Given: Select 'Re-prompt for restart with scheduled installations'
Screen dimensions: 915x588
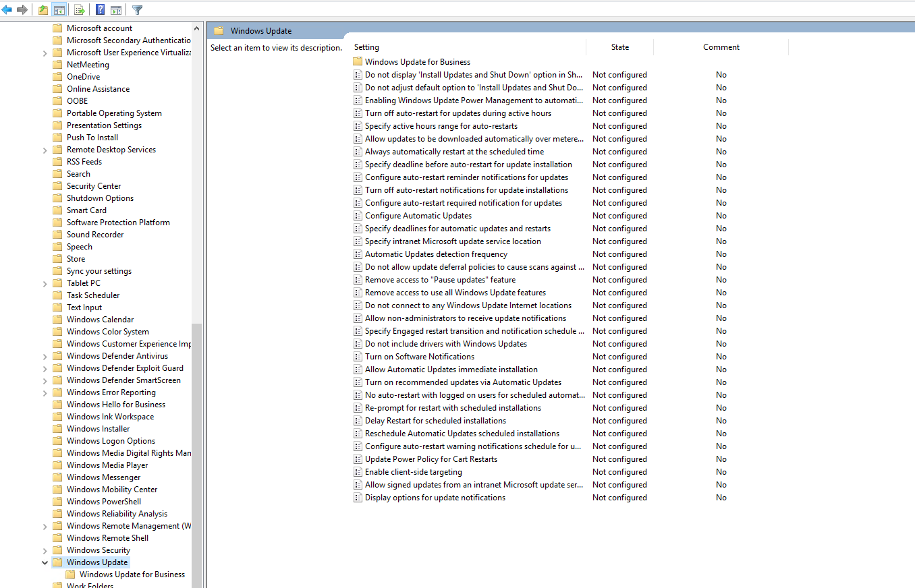Looking at the screenshot, I should (x=453, y=408).
